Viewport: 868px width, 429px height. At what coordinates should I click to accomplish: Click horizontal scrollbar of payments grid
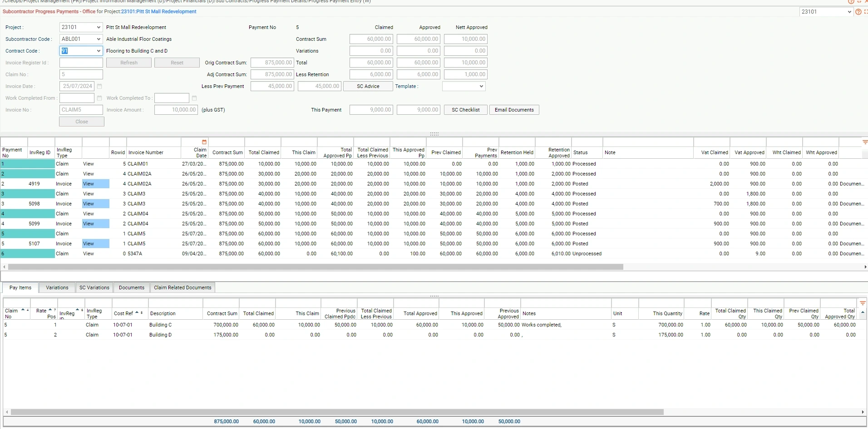click(316, 267)
